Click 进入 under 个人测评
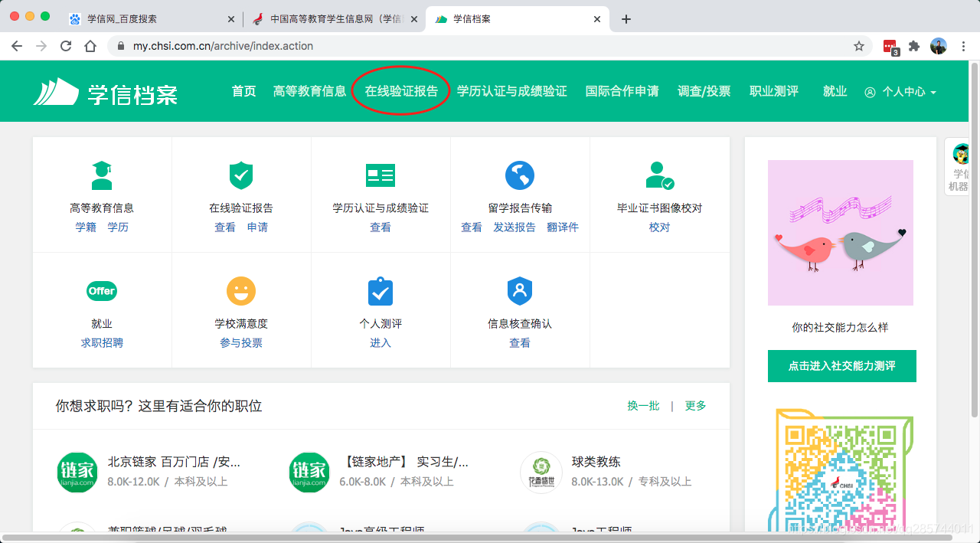The width and height of the screenshot is (980, 543). [x=381, y=343]
